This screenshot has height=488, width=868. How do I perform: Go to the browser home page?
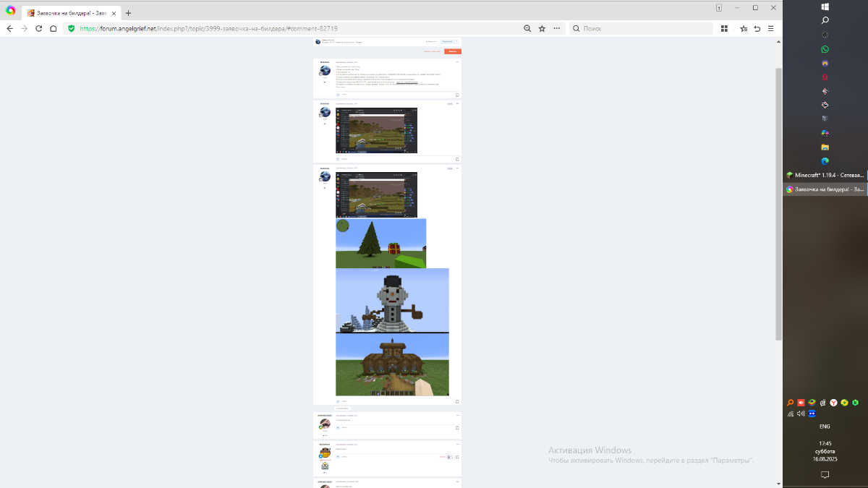53,28
